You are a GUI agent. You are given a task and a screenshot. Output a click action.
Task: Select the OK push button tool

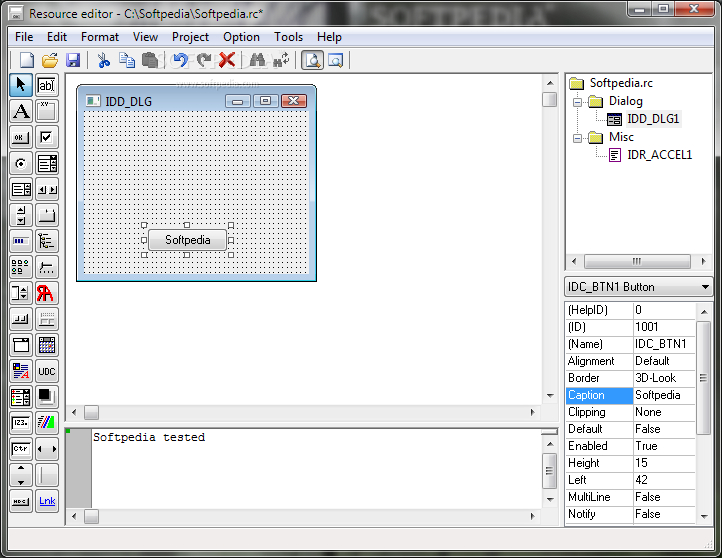click(x=21, y=137)
